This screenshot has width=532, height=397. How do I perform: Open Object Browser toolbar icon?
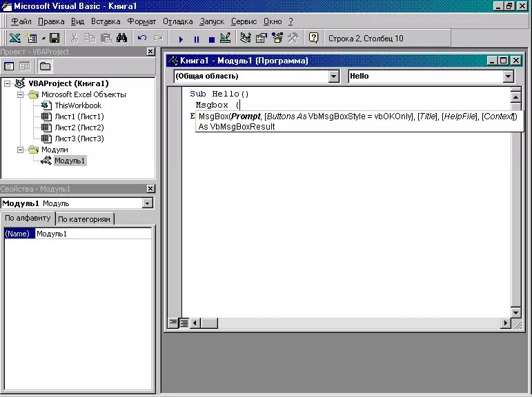pyautogui.click(x=277, y=38)
